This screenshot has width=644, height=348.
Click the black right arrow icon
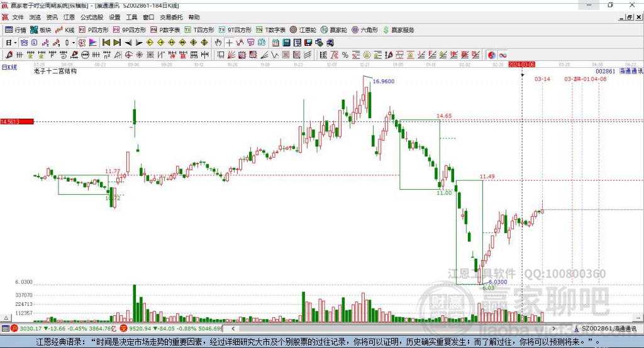pos(139,43)
